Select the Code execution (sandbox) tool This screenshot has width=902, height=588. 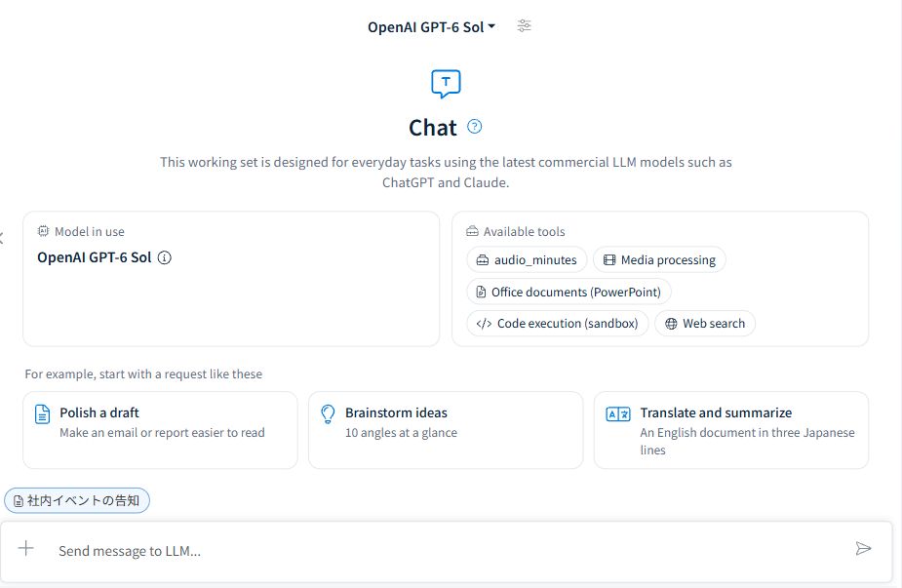click(557, 324)
